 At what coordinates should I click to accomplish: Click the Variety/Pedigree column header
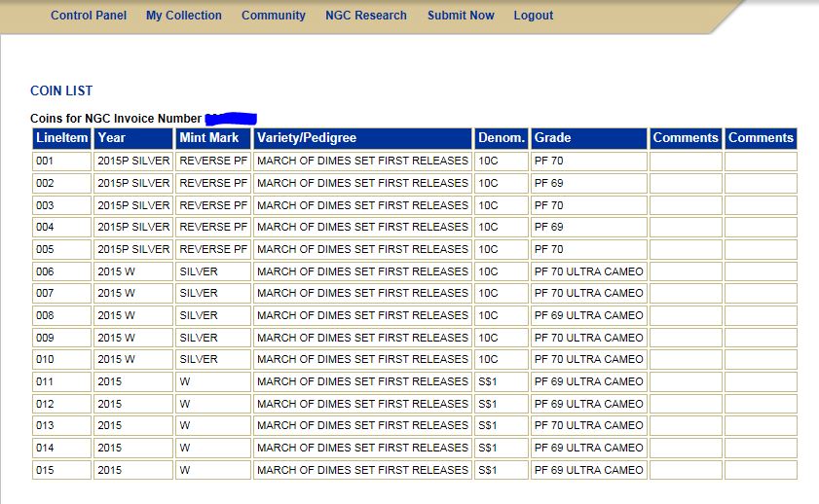(362, 138)
